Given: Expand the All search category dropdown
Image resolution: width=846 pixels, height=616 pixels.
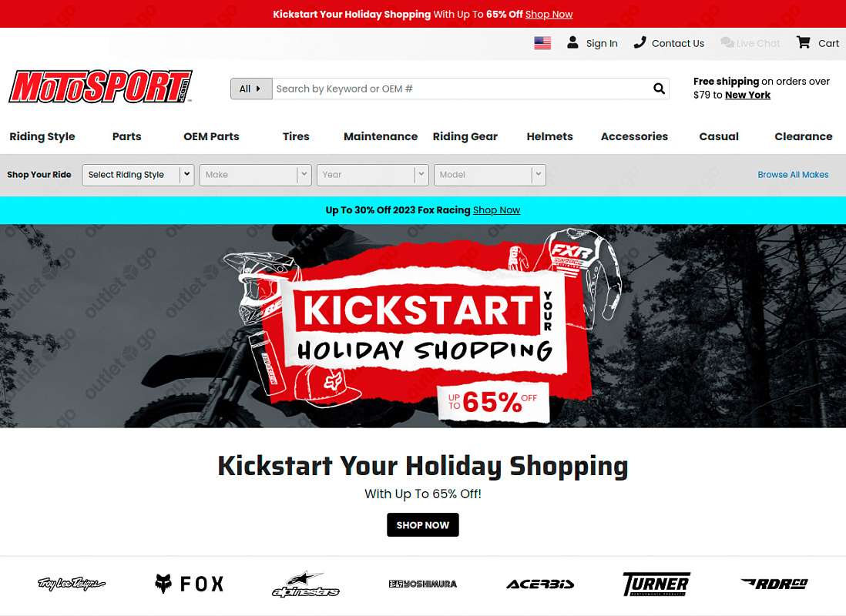Looking at the screenshot, I should [251, 89].
